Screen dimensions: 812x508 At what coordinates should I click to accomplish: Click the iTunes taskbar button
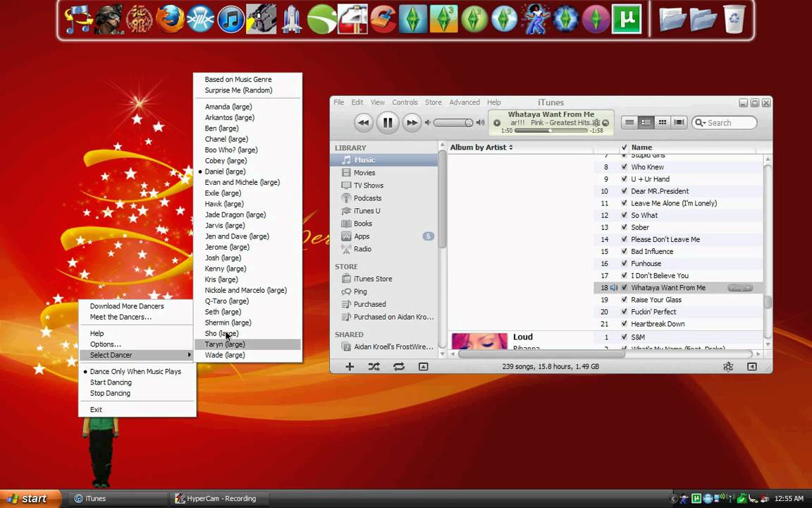(118, 499)
